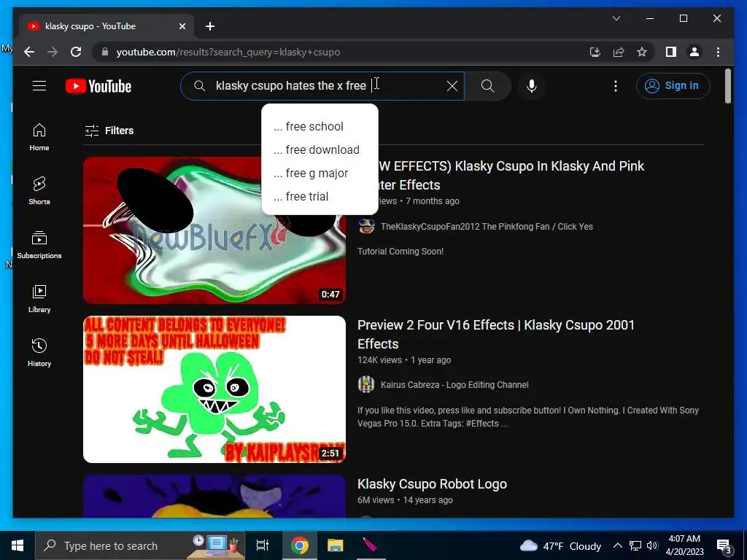Click the Sign in button

point(673,86)
